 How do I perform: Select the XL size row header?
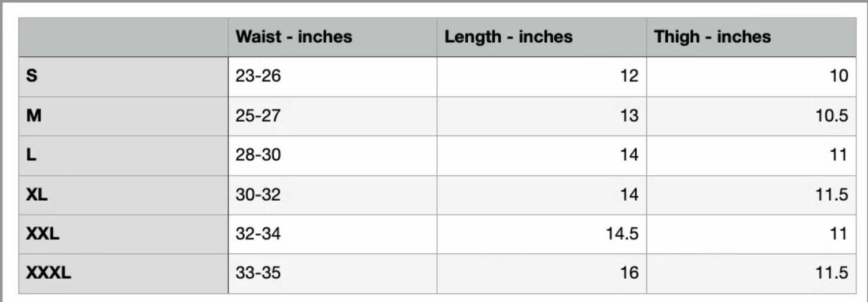click(37, 194)
